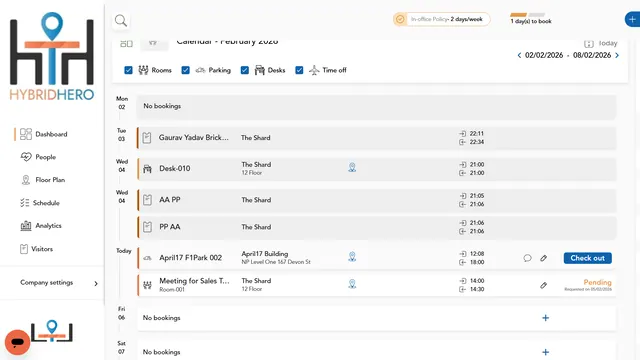
Task: Open the AA PP booking row
Action: [376, 200]
